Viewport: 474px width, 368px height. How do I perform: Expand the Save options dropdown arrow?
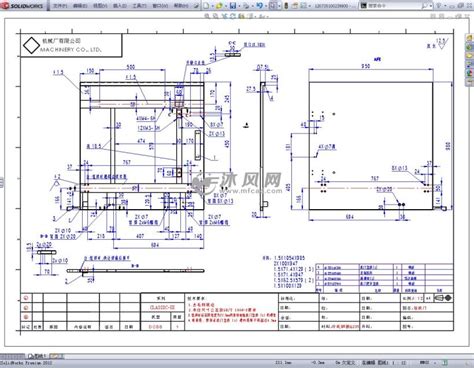(x=239, y=6)
